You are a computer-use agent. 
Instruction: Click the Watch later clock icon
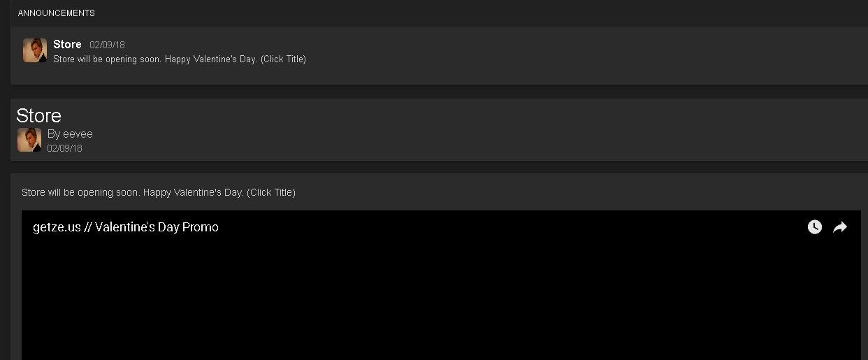coord(814,227)
